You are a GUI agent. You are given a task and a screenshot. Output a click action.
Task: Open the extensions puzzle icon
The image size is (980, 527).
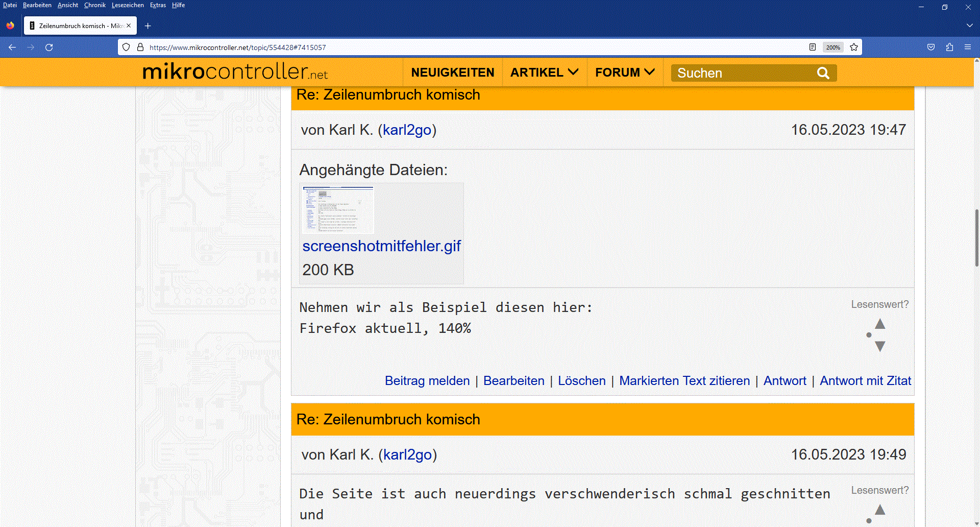point(949,47)
